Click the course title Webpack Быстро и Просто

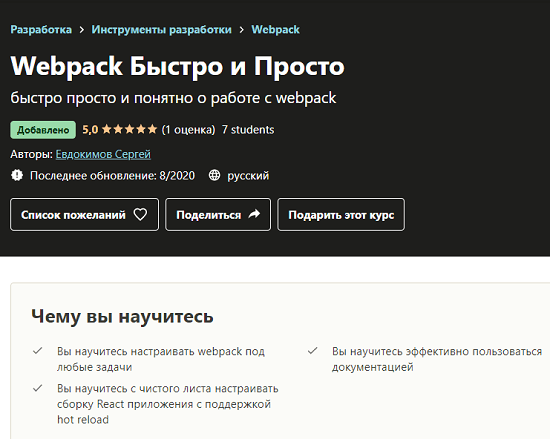click(177, 66)
